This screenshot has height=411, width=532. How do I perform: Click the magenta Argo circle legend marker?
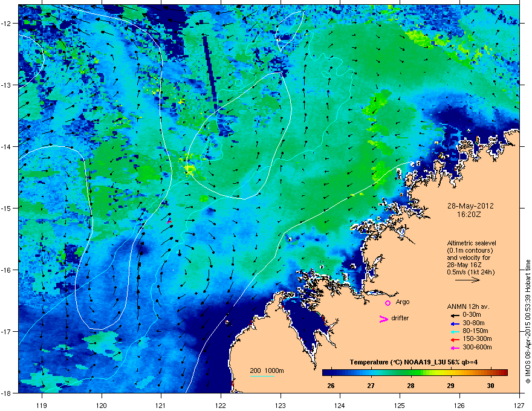coord(388,303)
